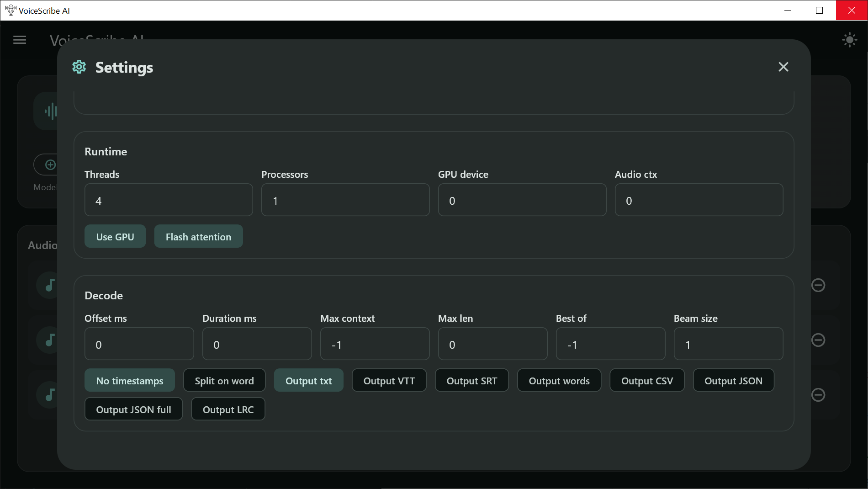Enable Output JSON format
868x489 pixels.
[x=734, y=380]
